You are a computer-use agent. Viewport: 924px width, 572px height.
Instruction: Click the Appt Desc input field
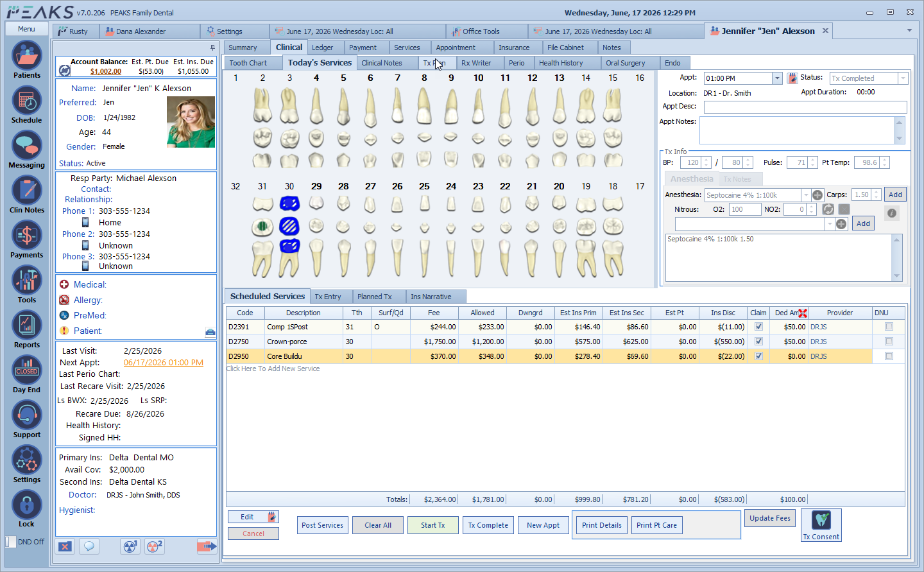click(x=805, y=107)
